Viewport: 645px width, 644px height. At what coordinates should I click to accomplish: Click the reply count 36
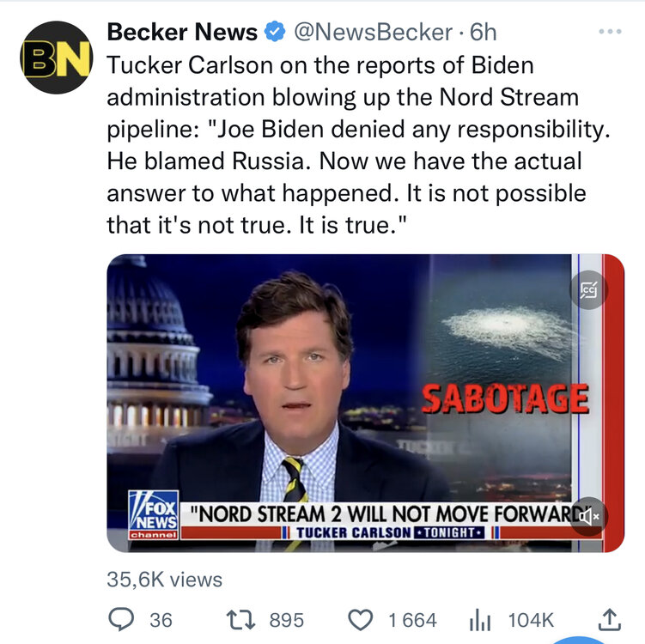pos(161,620)
